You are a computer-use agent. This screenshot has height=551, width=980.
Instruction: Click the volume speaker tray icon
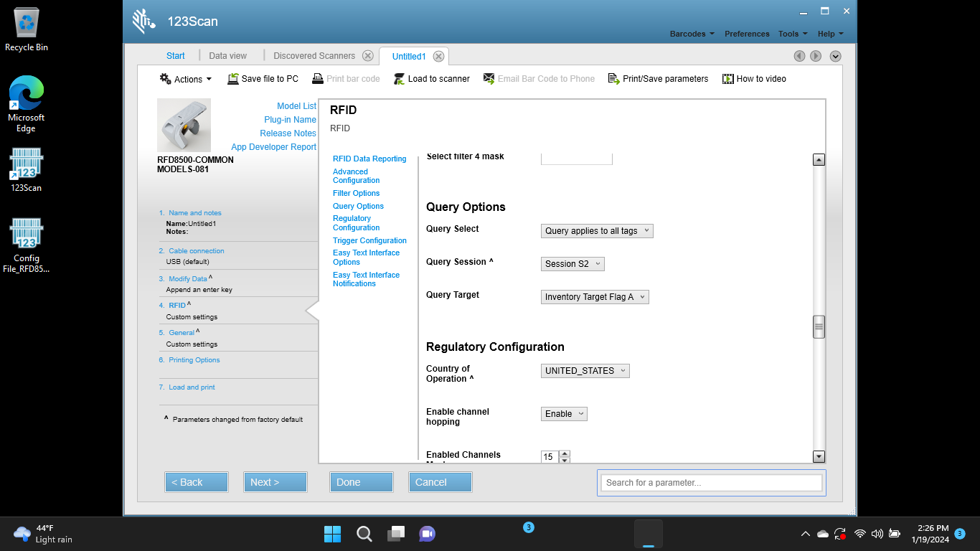pyautogui.click(x=877, y=534)
